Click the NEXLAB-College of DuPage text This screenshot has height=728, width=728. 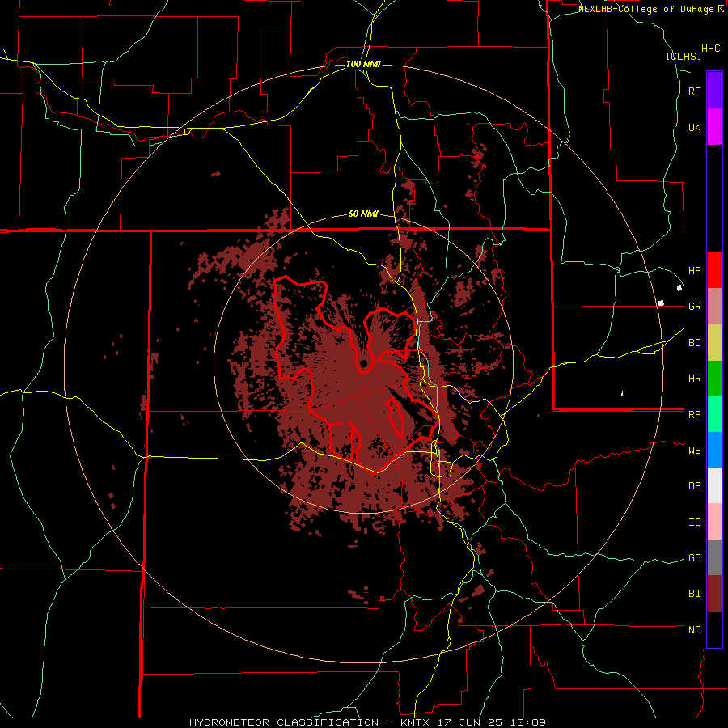(645, 9)
